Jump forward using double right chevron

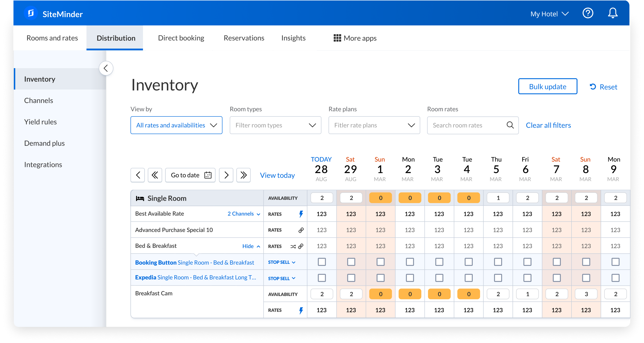pyautogui.click(x=243, y=175)
